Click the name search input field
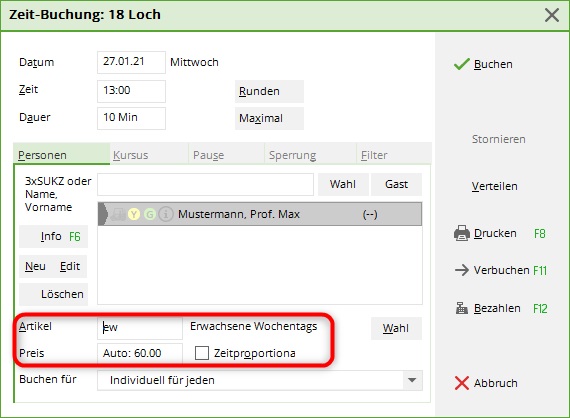The width and height of the screenshot is (570, 418). click(205, 184)
